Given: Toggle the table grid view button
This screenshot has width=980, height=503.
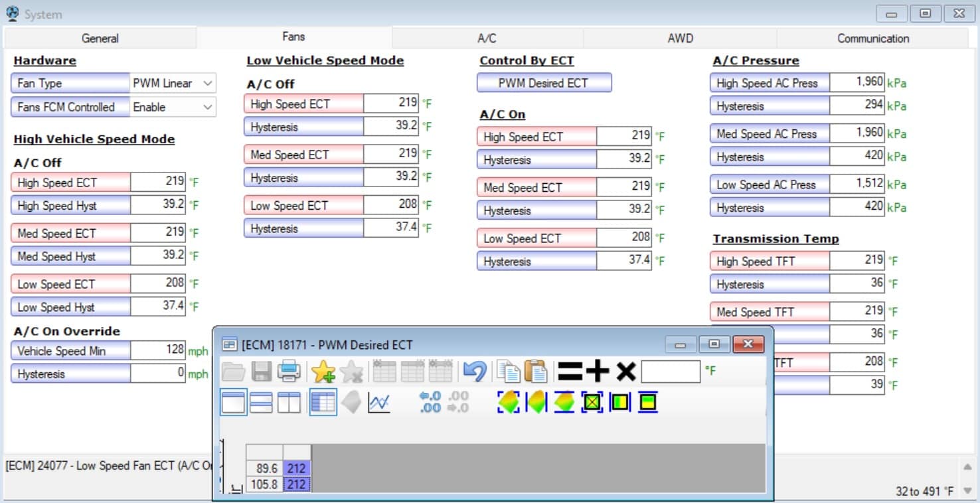Looking at the screenshot, I should [323, 403].
